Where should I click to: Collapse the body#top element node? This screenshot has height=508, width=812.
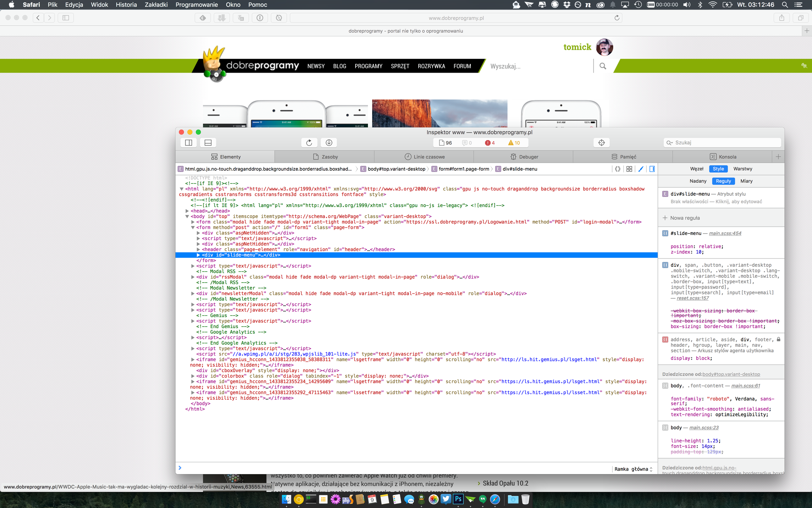pos(187,217)
